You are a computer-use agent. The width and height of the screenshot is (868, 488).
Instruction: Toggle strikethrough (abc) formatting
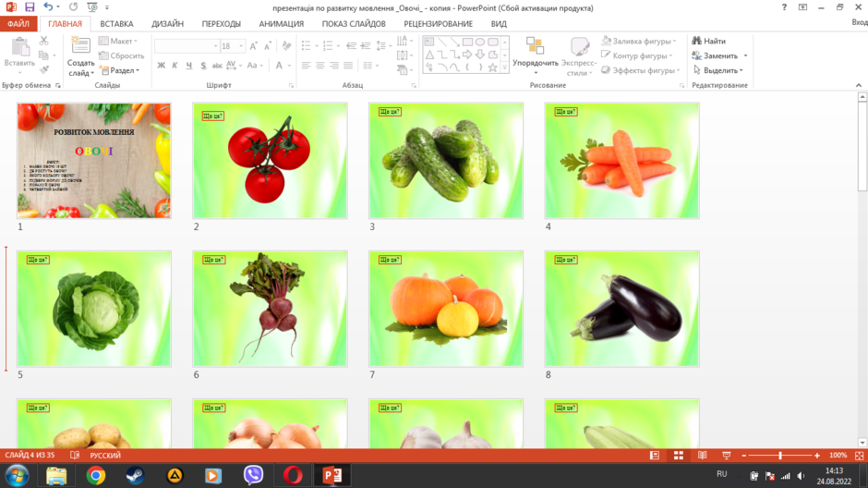(x=217, y=66)
